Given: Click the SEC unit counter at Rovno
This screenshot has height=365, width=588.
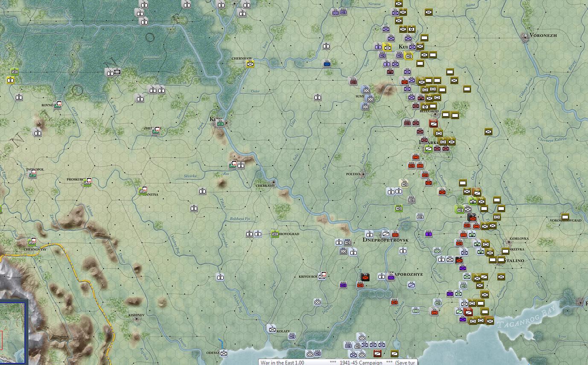Looking at the screenshot, I should click(57, 105).
